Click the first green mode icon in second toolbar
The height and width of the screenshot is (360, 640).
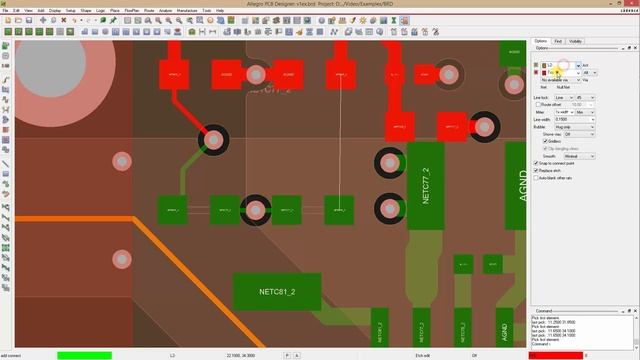8,31
